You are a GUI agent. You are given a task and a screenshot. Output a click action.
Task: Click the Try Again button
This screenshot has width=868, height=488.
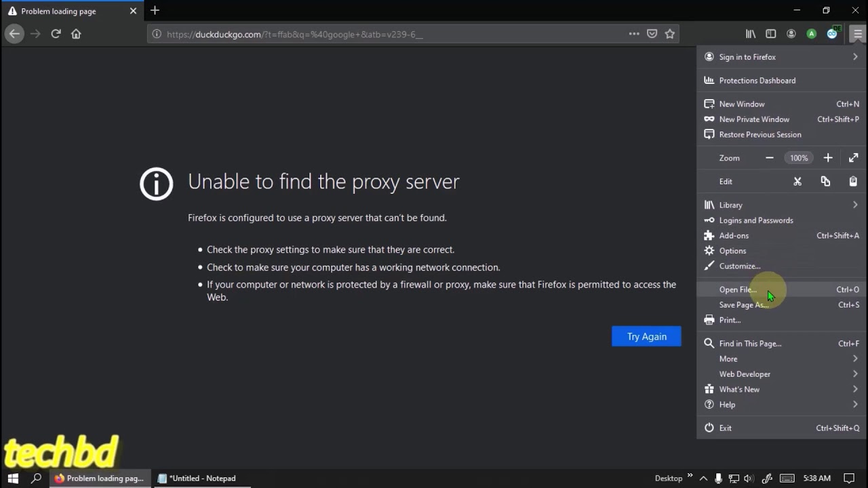click(646, 337)
